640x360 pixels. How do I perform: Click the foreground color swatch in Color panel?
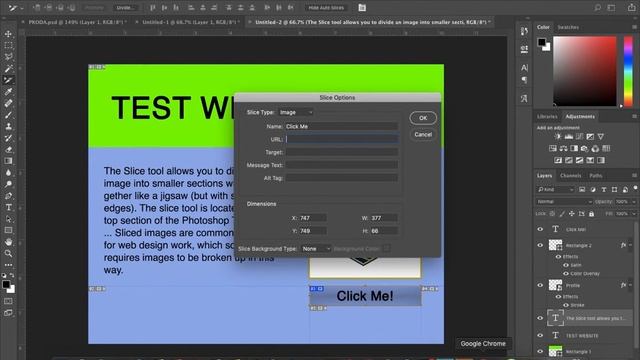(x=542, y=42)
